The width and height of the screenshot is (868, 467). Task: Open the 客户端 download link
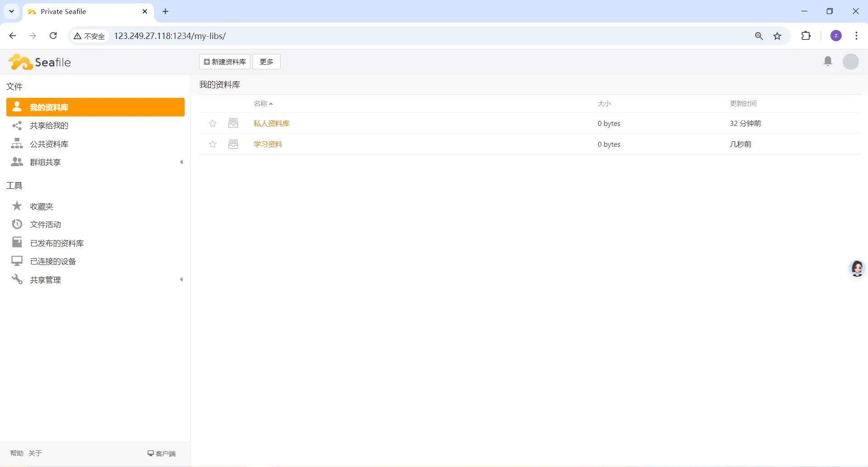[x=162, y=453]
